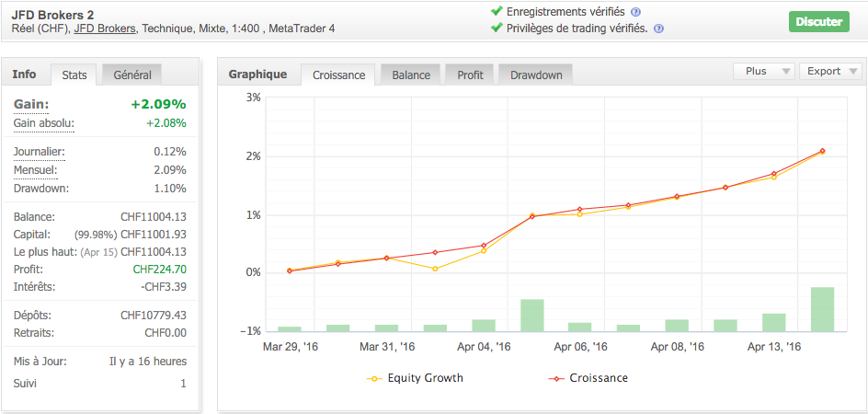Switch to the Stats tab
868x414 pixels.
[x=74, y=75]
